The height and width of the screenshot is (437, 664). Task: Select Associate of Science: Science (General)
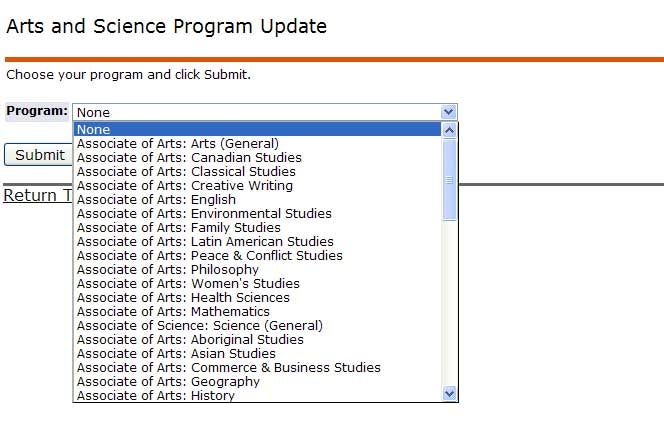pyautogui.click(x=200, y=325)
